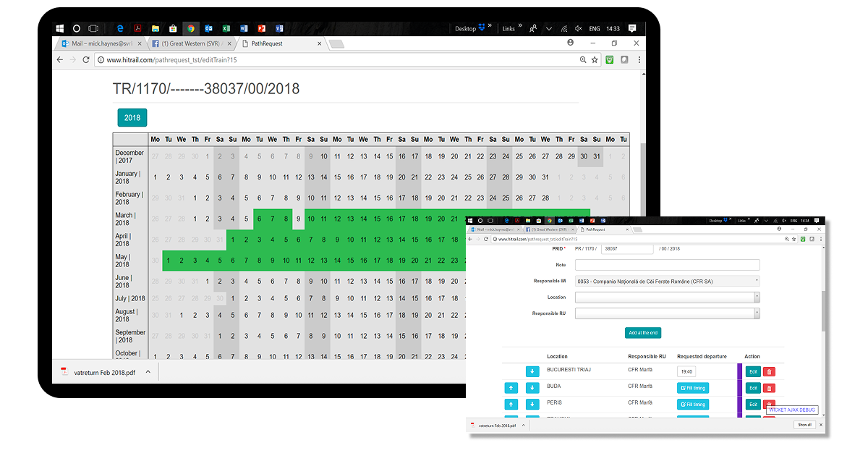Image resolution: width=868 pixels, height=456 pixels.
Task: Move BUCURESTI TRIAJ down with arrow
Action: click(x=532, y=371)
